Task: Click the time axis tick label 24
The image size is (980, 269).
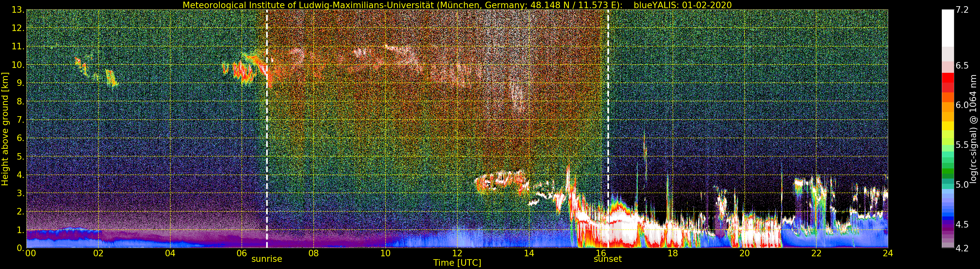Action: (x=888, y=253)
